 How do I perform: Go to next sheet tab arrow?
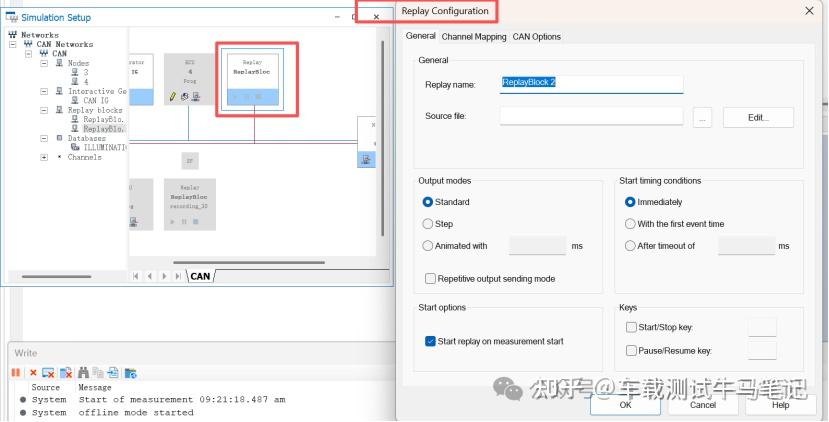164,276
